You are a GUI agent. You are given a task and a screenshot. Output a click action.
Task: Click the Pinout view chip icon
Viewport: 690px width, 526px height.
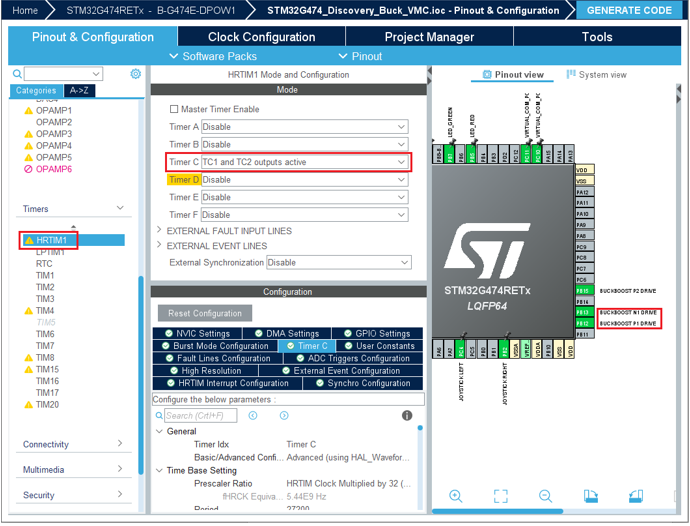[x=487, y=74]
